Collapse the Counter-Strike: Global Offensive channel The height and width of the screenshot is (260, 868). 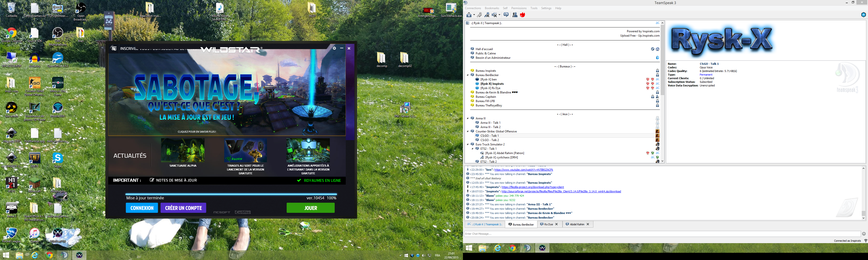tap(468, 131)
